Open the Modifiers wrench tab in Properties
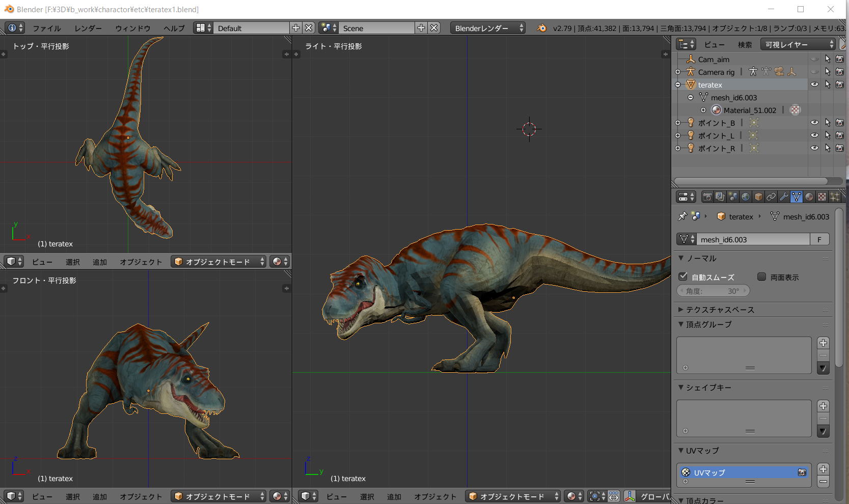 [784, 197]
